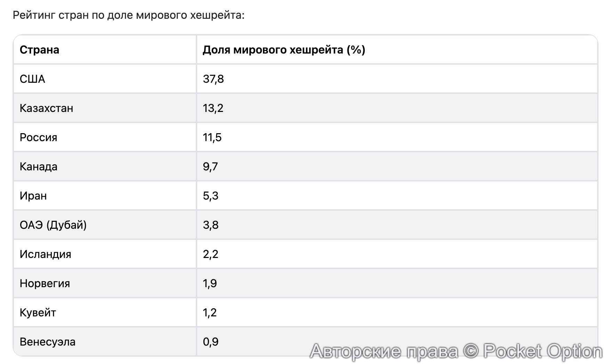Click the 'Рейтинг стран по доле мирового хешрейта' caption
Screen dimensions: 609x364
click(129, 15)
